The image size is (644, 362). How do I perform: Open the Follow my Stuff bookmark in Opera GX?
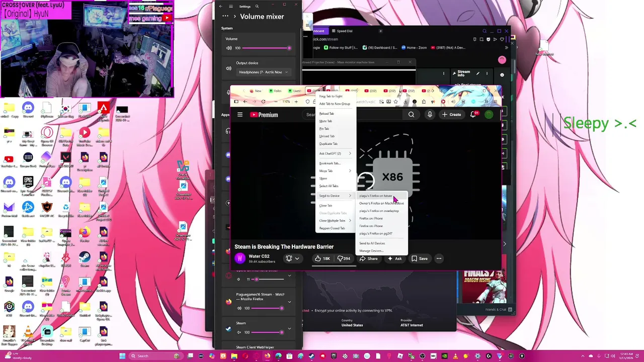[x=341, y=48]
